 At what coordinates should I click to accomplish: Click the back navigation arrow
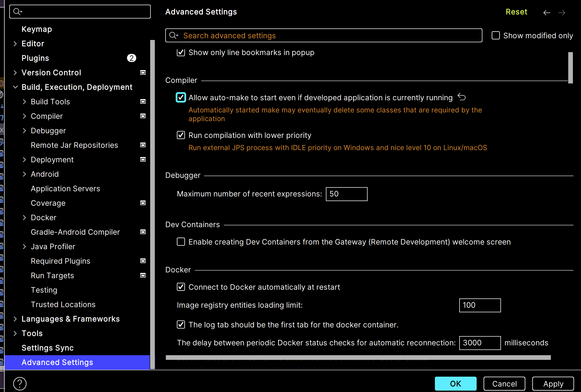point(546,12)
